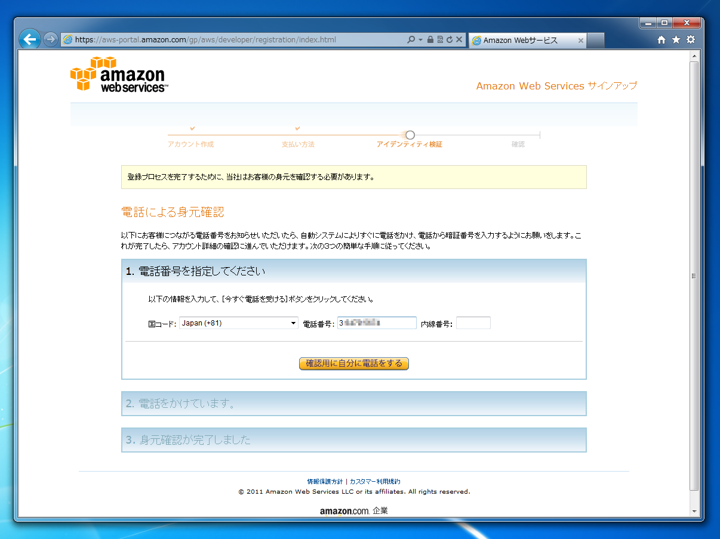Minimize the browser window
The image size is (720, 539).
pyautogui.click(x=648, y=22)
